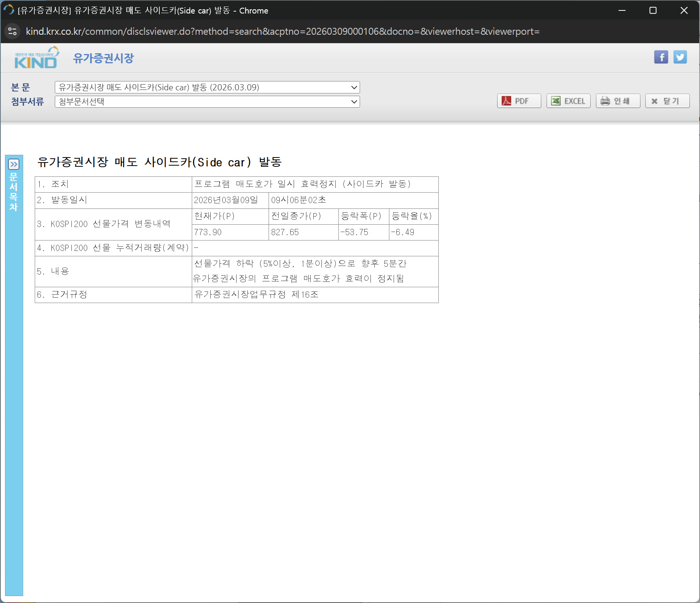The height and width of the screenshot is (603, 700).
Task: Share the disclosure on Twitter
Action: pos(680,58)
